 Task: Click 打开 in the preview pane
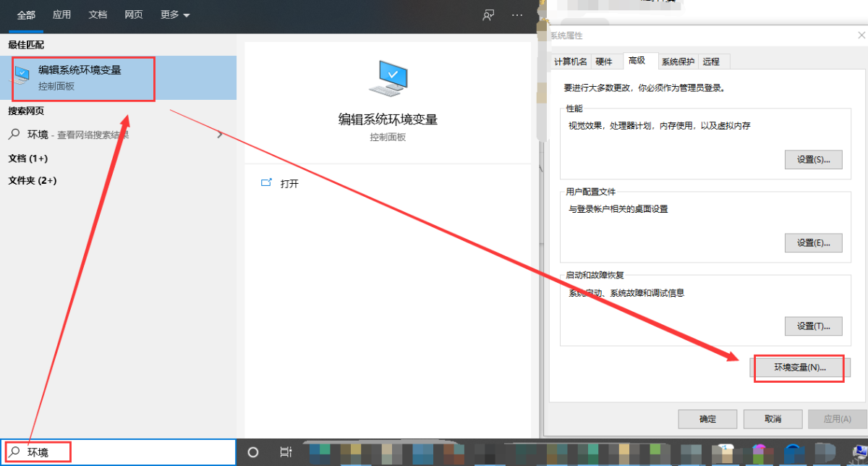289,184
